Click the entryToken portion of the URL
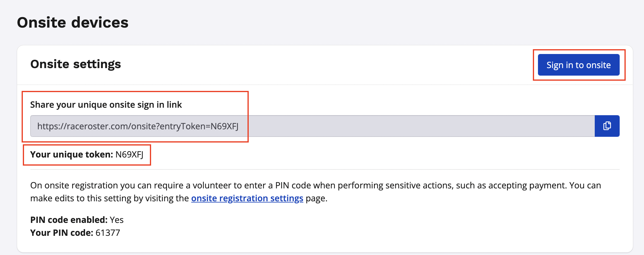 click(x=184, y=126)
